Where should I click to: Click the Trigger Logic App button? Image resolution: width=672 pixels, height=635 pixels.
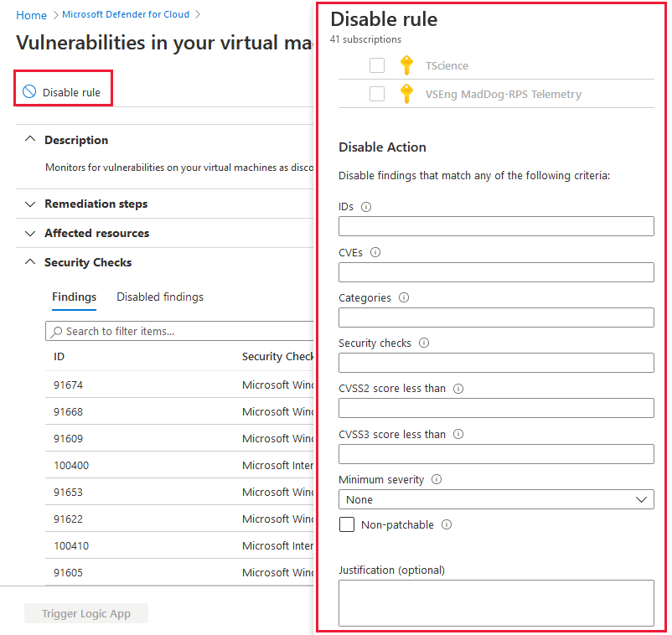pyautogui.click(x=86, y=613)
